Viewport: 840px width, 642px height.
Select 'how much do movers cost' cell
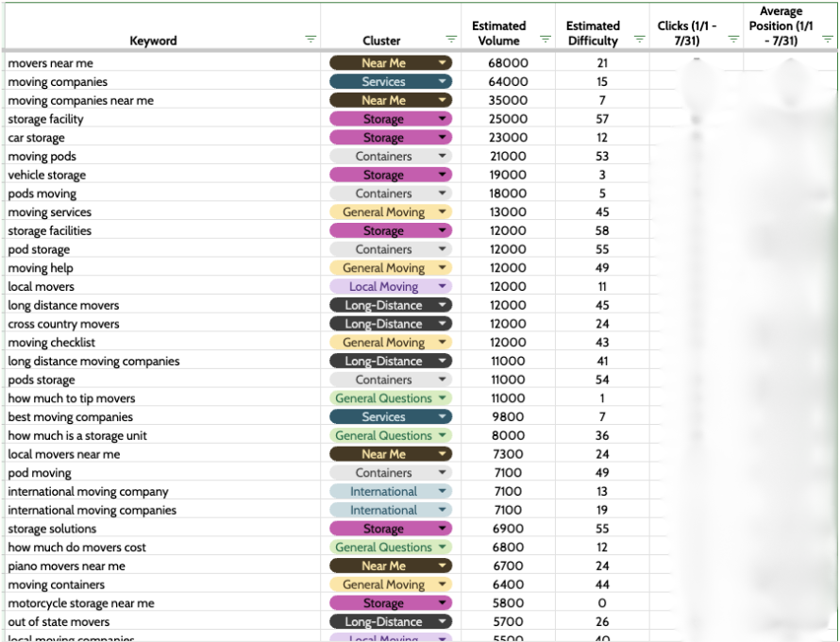click(x=163, y=548)
